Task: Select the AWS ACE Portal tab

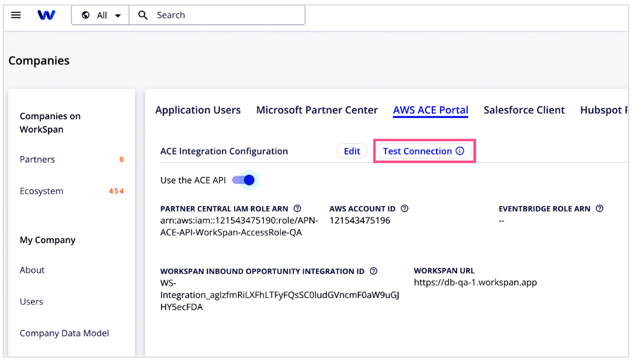Action: point(430,110)
